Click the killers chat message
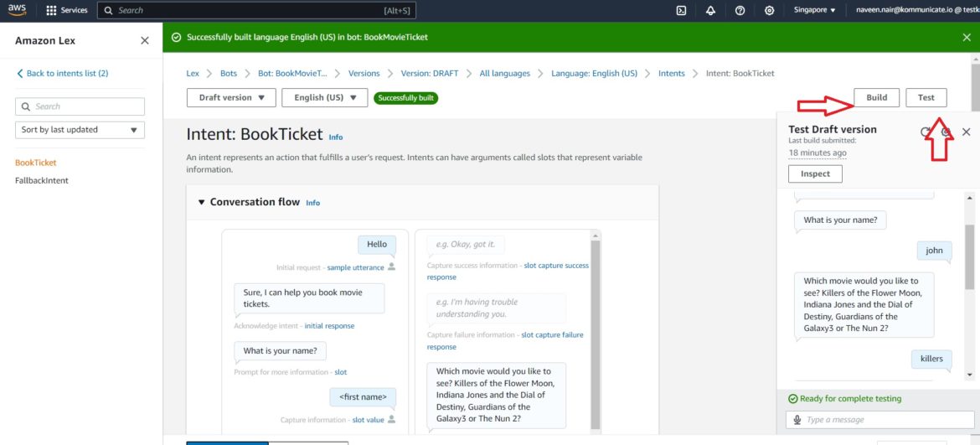The image size is (980, 445). pyautogui.click(x=931, y=360)
